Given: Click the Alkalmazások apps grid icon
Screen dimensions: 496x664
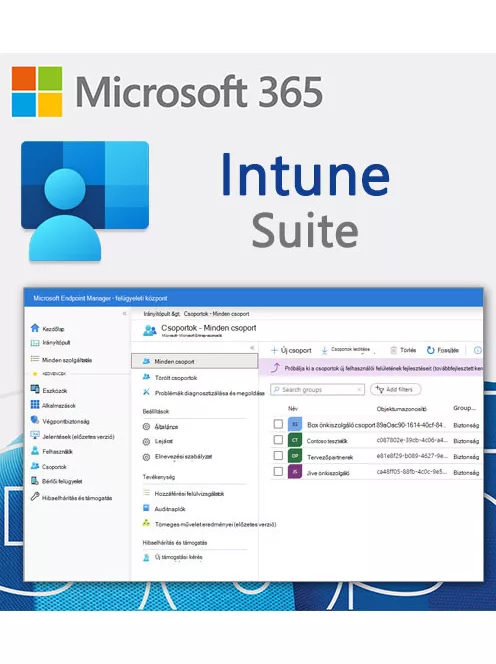Looking at the screenshot, I should pos(35,405).
